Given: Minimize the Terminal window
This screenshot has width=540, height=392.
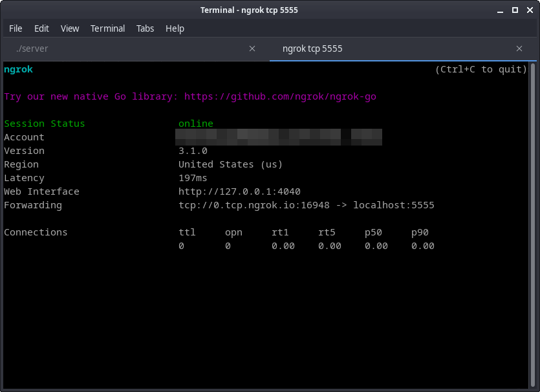Looking at the screenshot, I should [x=501, y=10].
